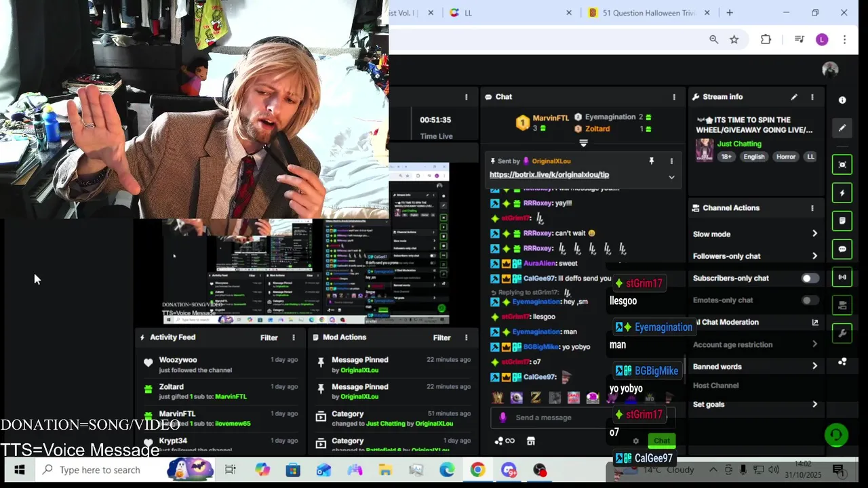Open the user avatar at top right

tap(830, 69)
